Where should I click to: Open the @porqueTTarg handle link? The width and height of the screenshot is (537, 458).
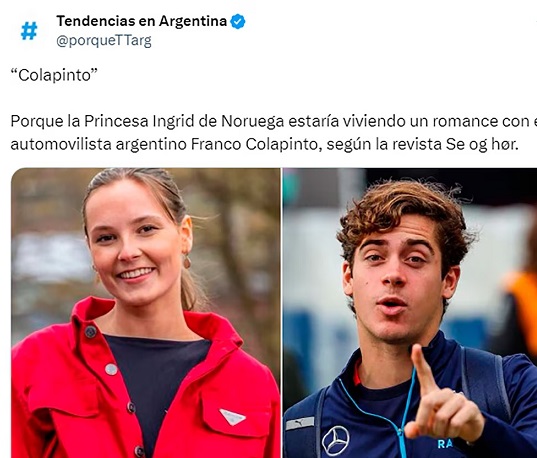pos(104,41)
